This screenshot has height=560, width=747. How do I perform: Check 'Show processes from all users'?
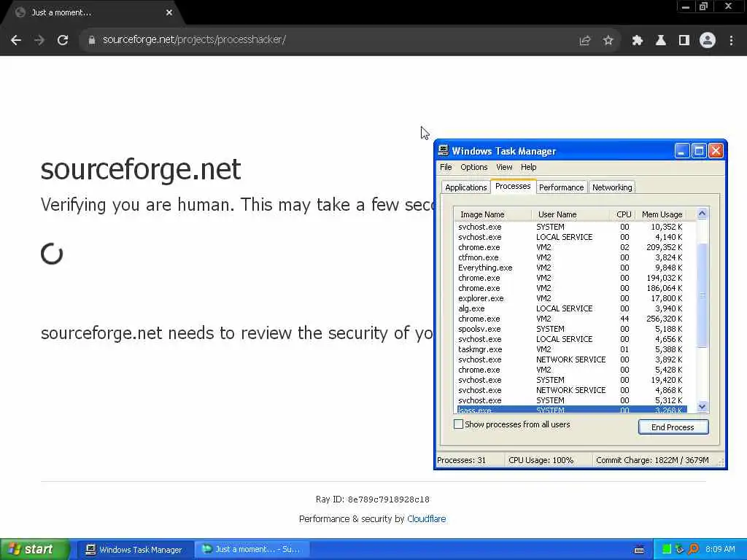[x=458, y=424]
